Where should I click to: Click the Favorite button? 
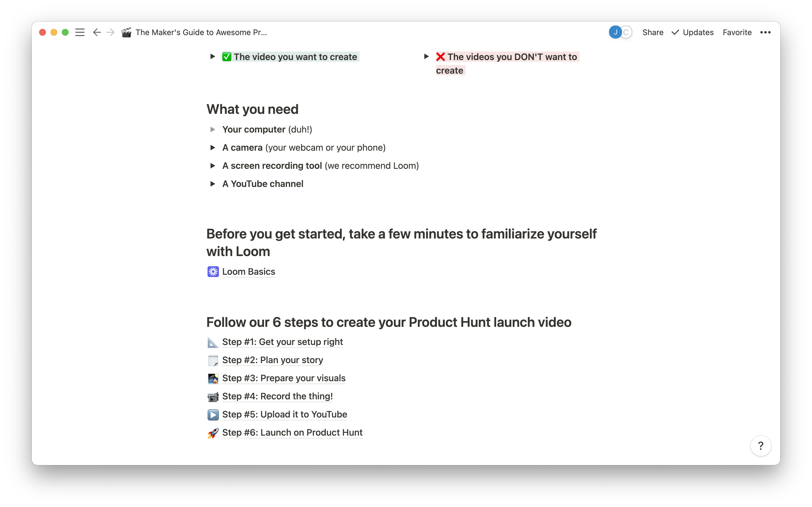737,32
